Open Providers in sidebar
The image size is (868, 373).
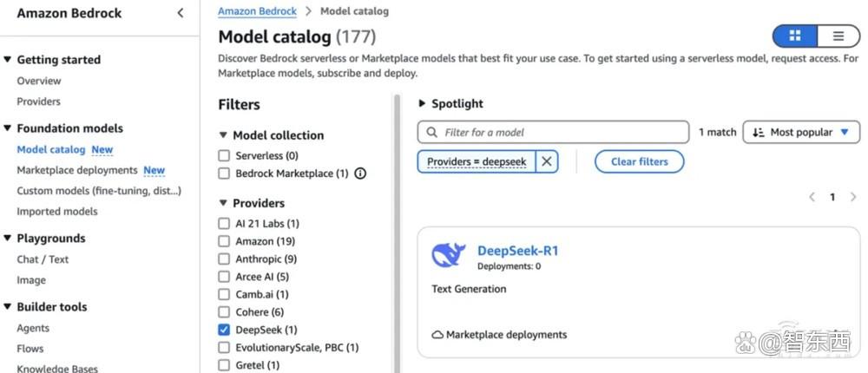pos(39,101)
